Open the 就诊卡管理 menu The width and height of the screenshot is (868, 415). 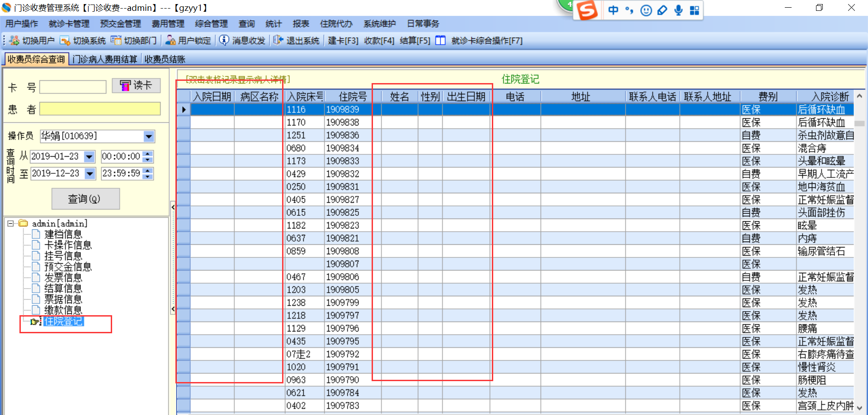[x=69, y=23]
